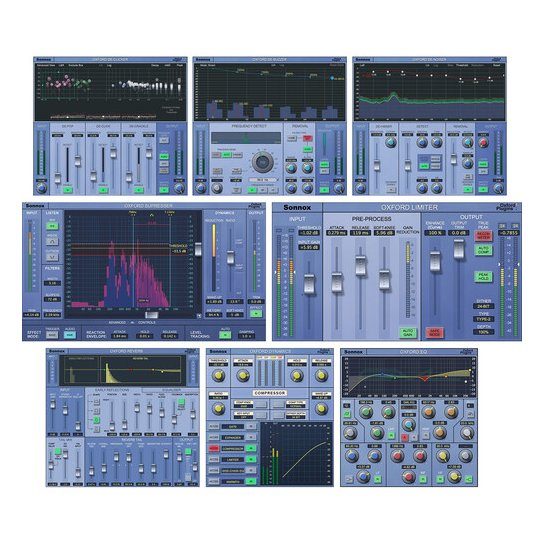
Task: Click cyan center knob in Oxford EQ
Action: (x=409, y=425)
